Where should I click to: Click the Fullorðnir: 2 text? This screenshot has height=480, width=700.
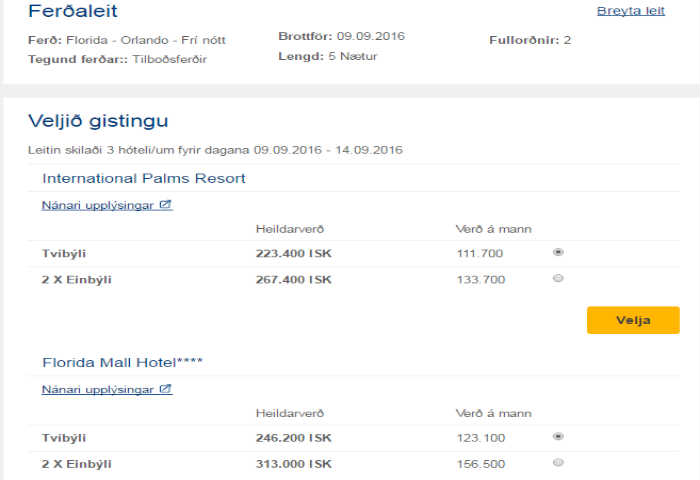pyautogui.click(x=530, y=40)
